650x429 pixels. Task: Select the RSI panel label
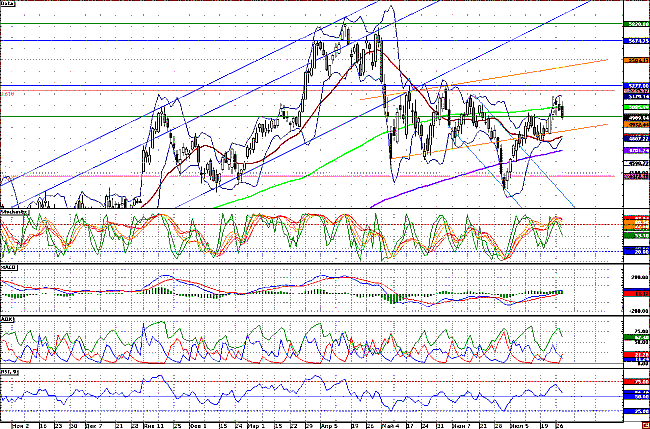point(10,372)
